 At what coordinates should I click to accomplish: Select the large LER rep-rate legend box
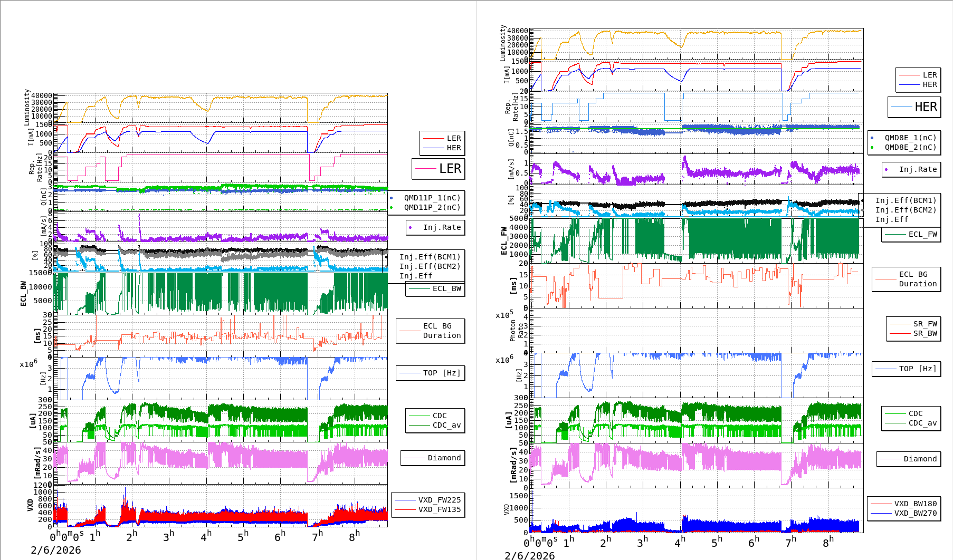(x=439, y=169)
